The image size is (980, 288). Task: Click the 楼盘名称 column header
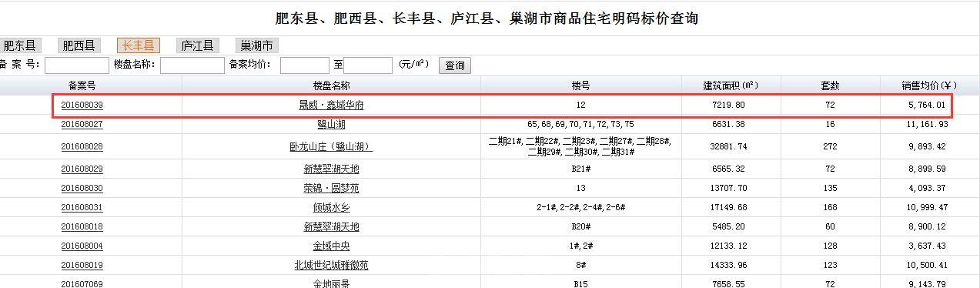(331, 85)
